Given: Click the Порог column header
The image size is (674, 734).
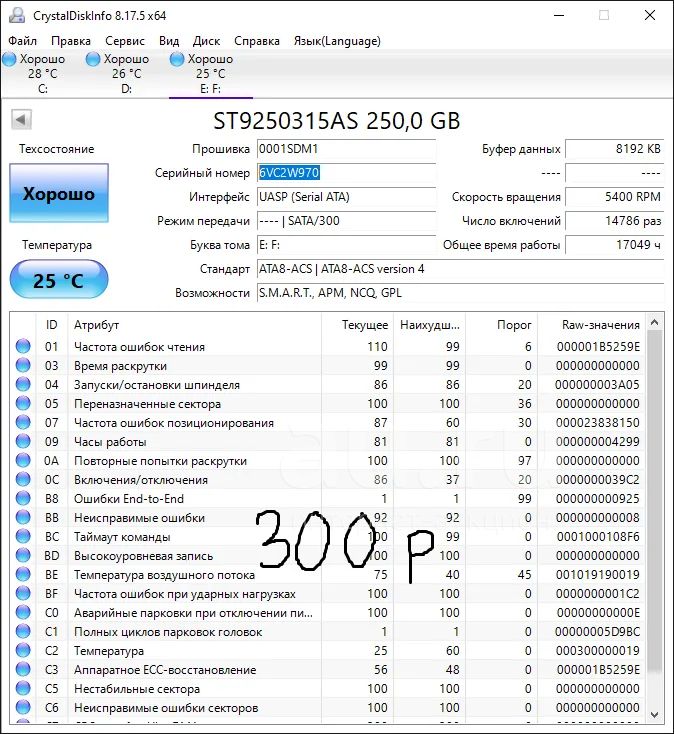Looking at the screenshot, I should 502,325.
